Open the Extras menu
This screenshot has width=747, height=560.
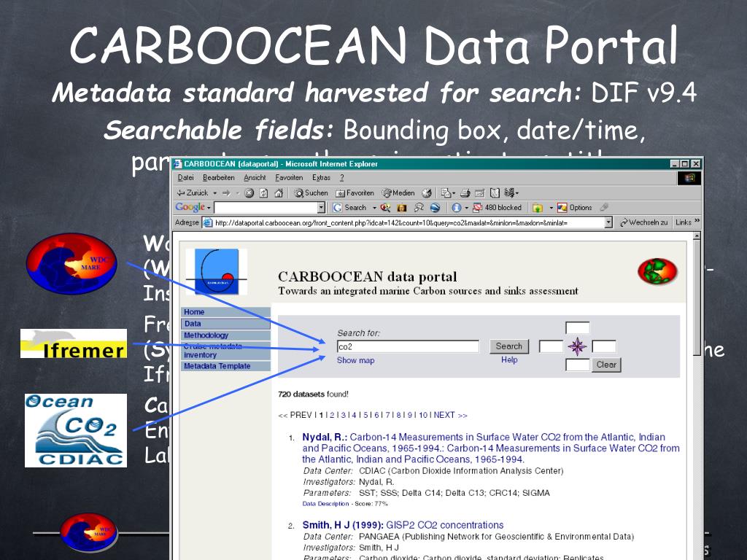point(321,178)
